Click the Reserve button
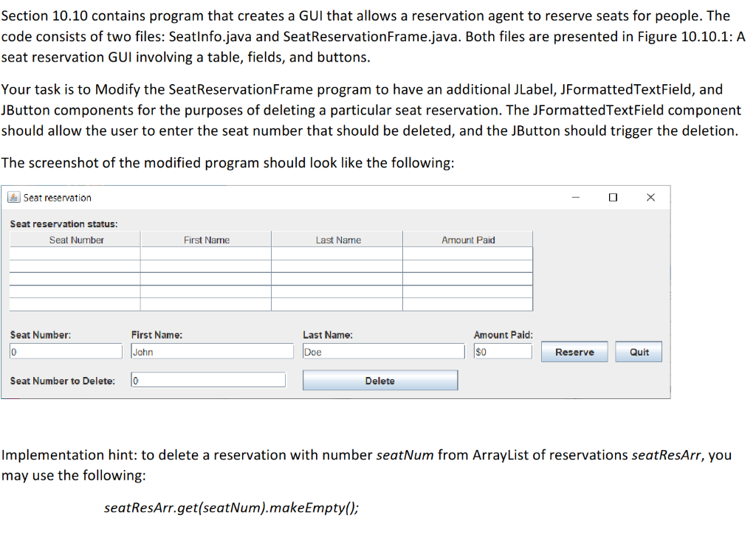756x554 pixels. click(x=574, y=351)
